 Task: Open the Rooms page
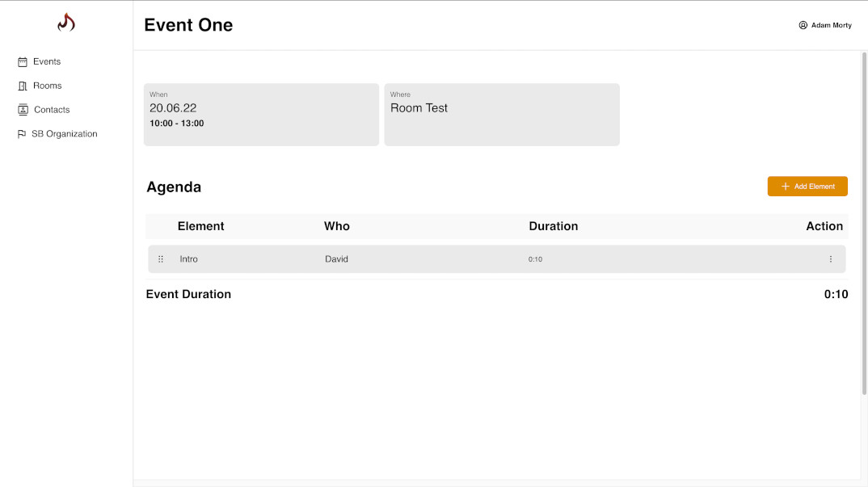pyautogui.click(x=47, y=86)
